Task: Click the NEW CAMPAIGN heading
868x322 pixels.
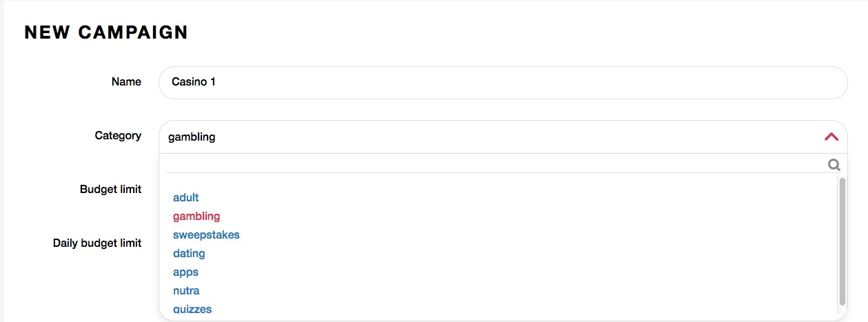Action: click(x=106, y=32)
